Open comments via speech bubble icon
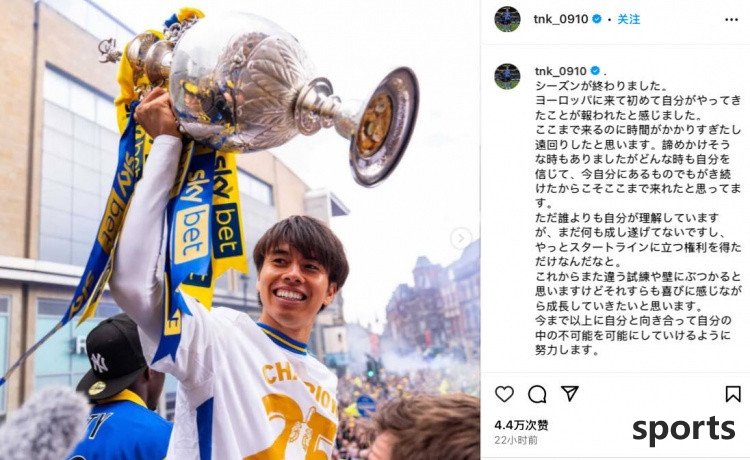Screen dimensions: 750x460 tap(537, 394)
